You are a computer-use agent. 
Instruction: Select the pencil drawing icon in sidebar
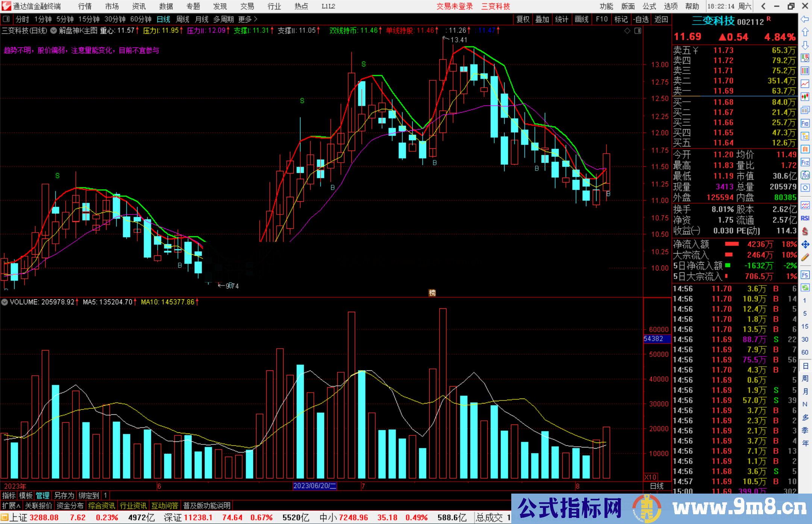pos(805,257)
